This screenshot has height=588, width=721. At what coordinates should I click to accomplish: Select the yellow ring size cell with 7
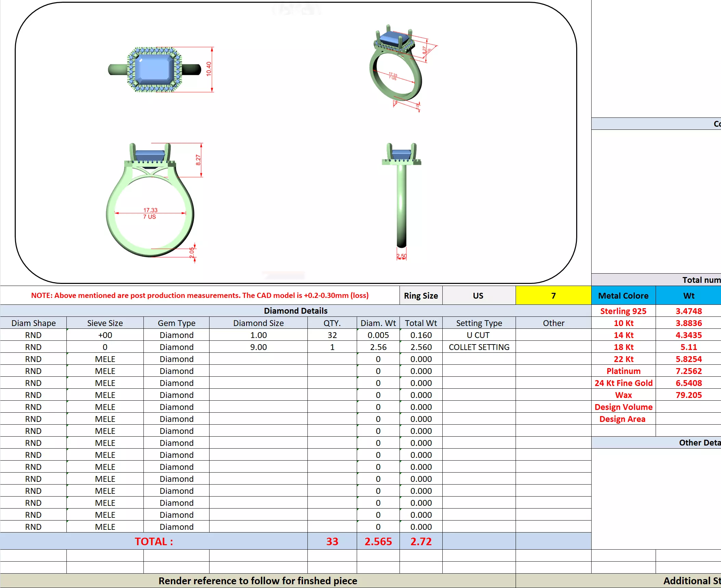coord(553,296)
